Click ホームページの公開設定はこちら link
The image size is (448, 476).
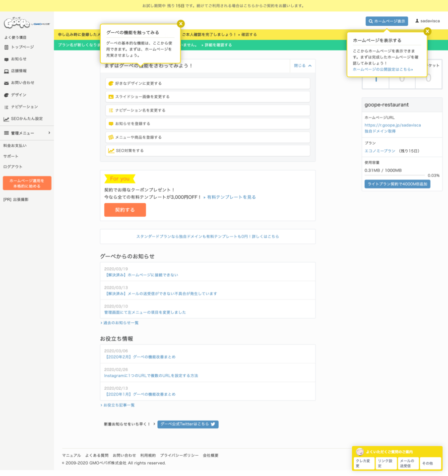[x=383, y=69]
